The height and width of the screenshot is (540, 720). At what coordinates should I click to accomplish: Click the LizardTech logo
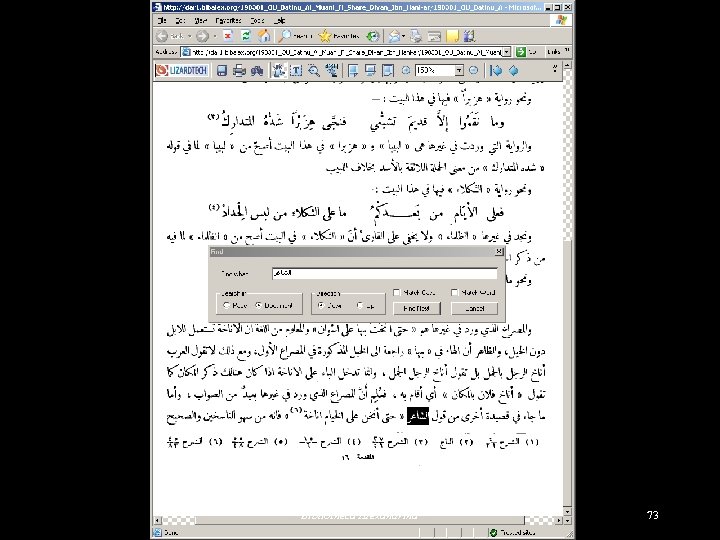coord(182,70)
